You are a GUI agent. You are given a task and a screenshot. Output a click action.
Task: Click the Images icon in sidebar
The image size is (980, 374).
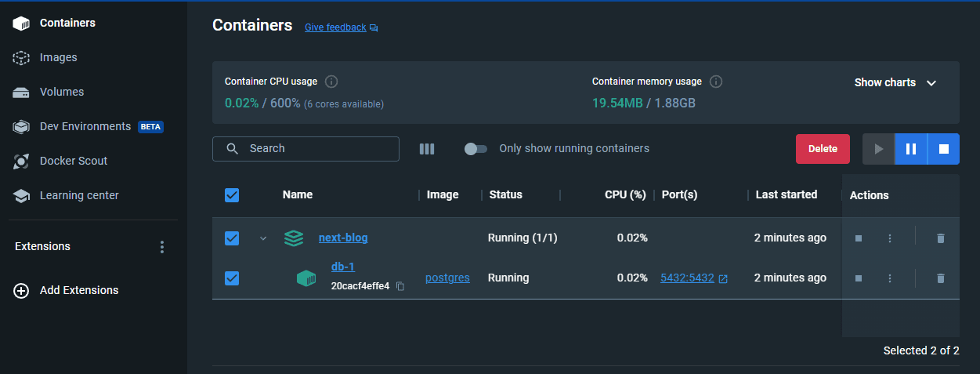(21, 58)
